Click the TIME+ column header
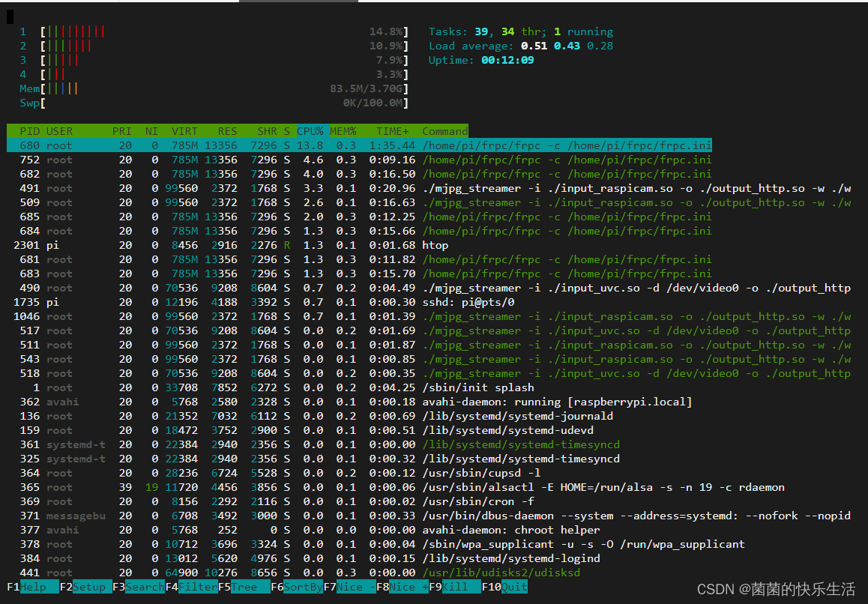This screenshot has height=604, width=868. 393,131
